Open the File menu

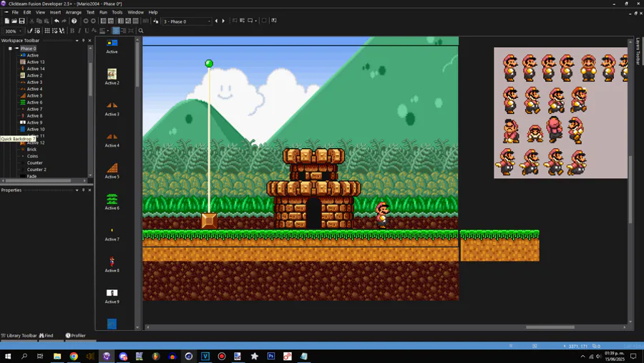click(x=15, y=12)
